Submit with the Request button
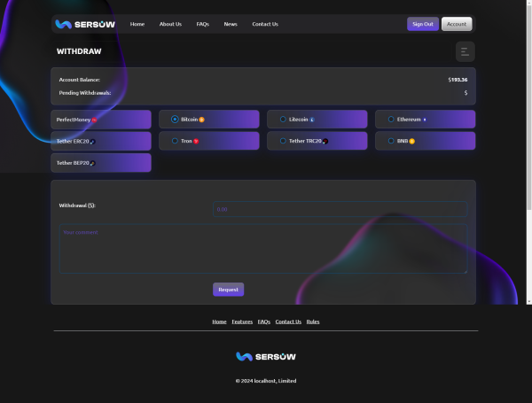 coord(229,290)
